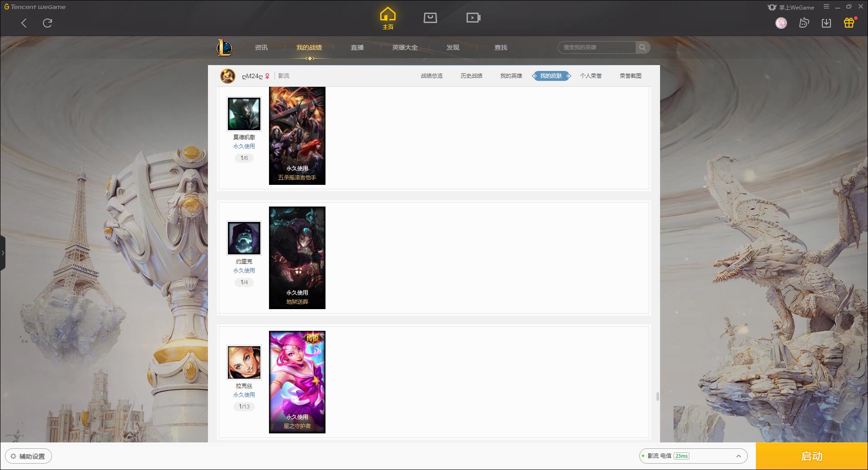Click 永久使用 under 拉克丝
The height and width of the screenshot is (470, 868).
click(x=244, y=395)
